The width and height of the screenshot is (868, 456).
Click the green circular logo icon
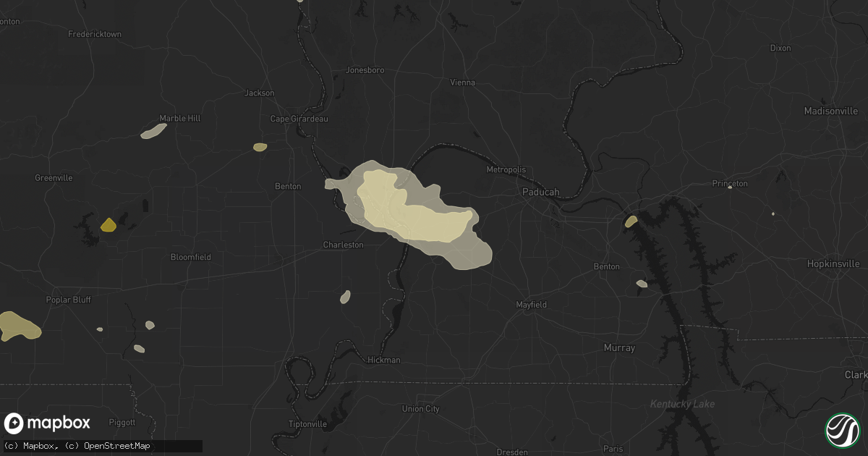click(x=843, y=430)
